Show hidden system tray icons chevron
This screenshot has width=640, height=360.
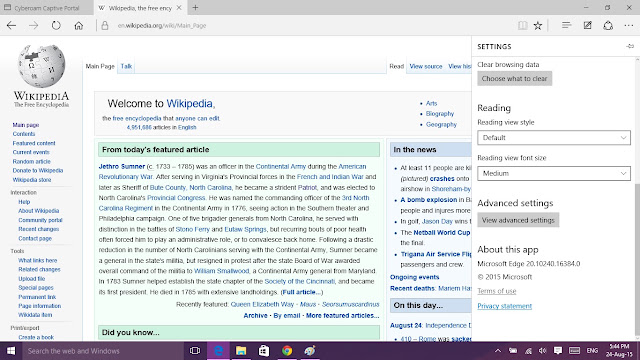click(498, 351)
